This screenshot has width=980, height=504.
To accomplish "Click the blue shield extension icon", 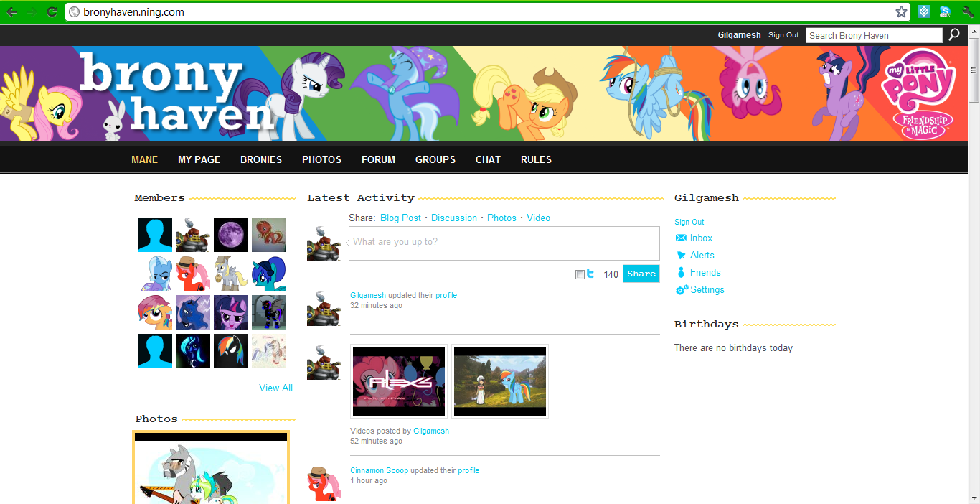I will pyautogui.click(x=925, y=12).
